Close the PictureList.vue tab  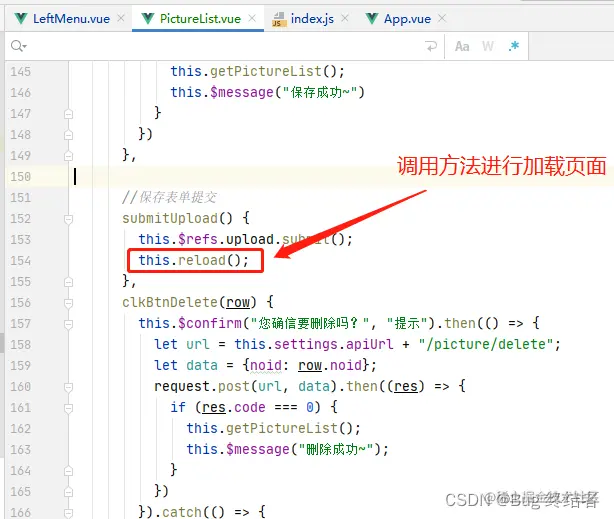252,18
